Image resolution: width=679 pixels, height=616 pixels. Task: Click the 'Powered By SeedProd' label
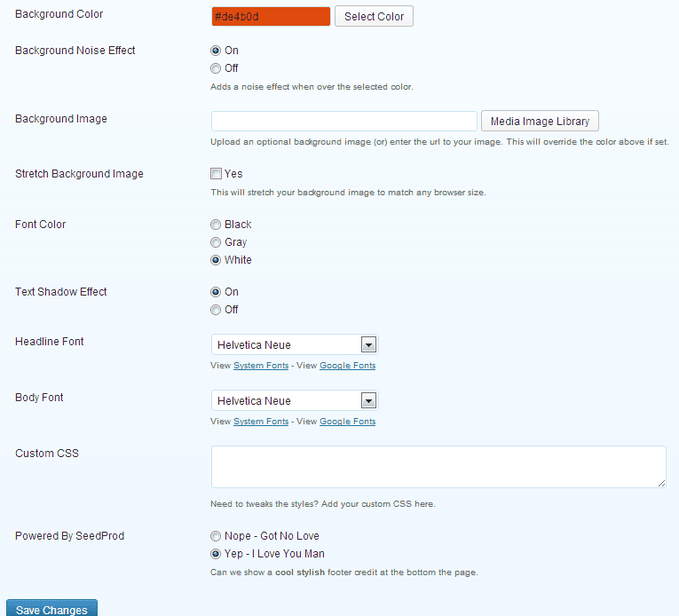pyautogui.click(x=70, y=536)
